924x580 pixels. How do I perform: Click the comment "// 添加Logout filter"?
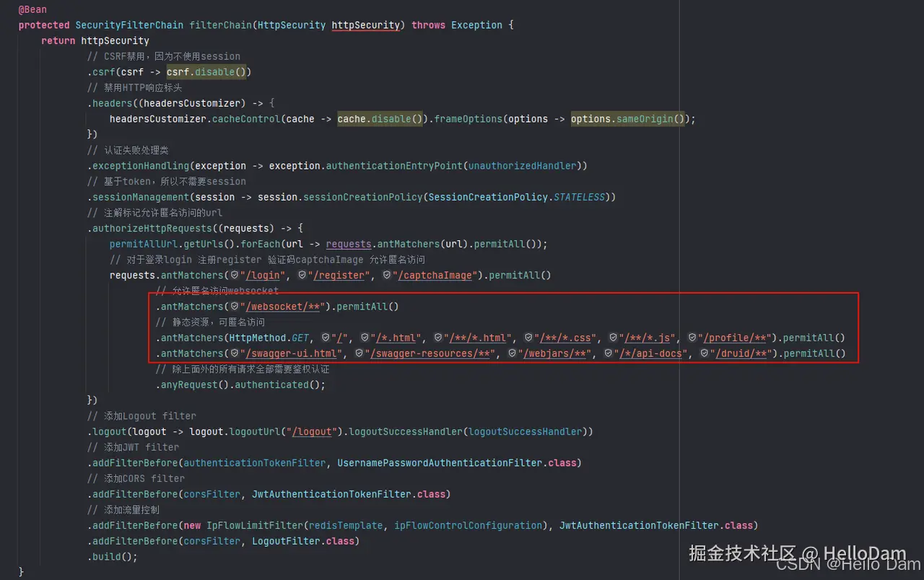point(141,416)
